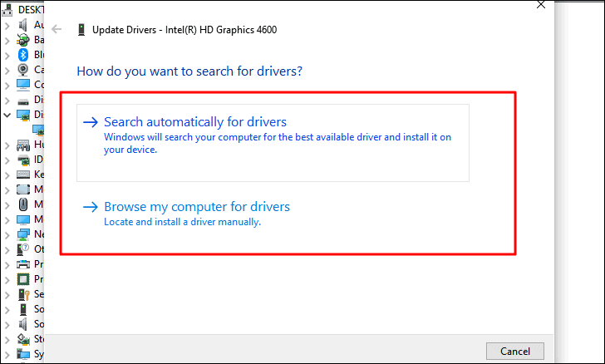Expand the System devices chevron
Screen dimensions: 605x364
(x=7, y=355)
